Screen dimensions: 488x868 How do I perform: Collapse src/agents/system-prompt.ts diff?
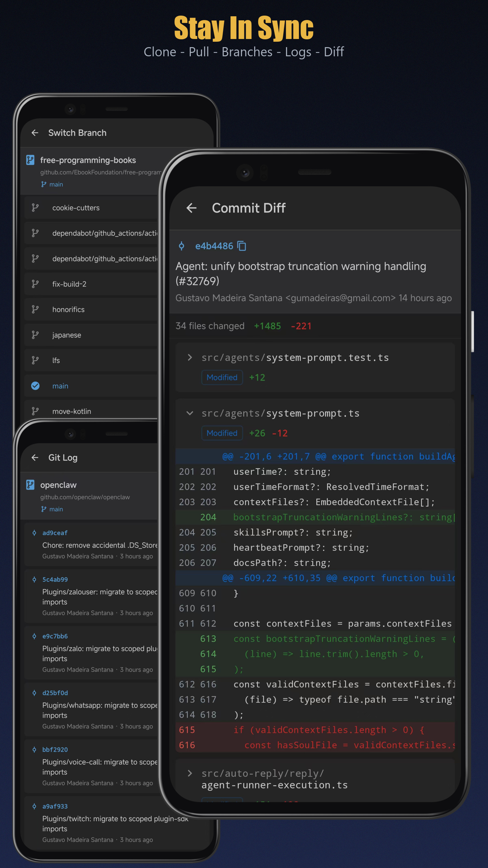(x=190, y=413)
